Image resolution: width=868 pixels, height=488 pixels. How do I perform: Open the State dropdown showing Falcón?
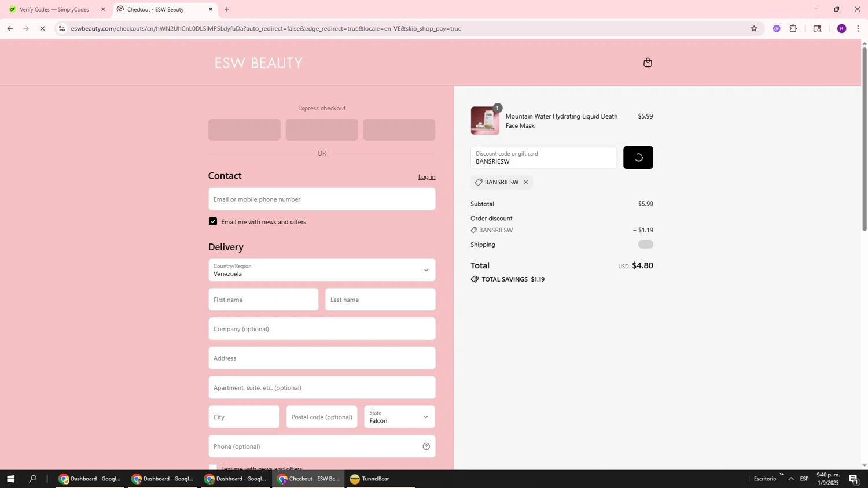click(x=399, y=417)
